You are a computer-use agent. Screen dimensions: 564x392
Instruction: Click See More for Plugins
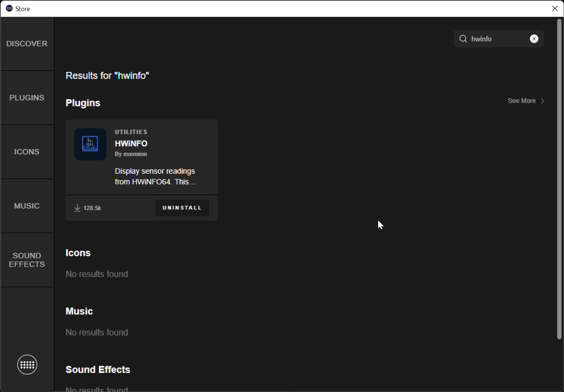pyautogui.click(x=521, y=101)
